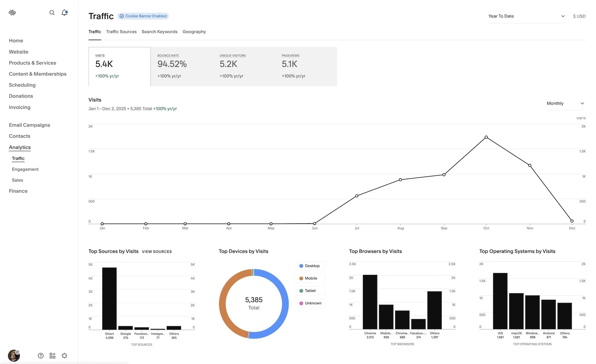Open the settings gear icon
This screenshot has width=596, height=364.
(x=64, y=356)
